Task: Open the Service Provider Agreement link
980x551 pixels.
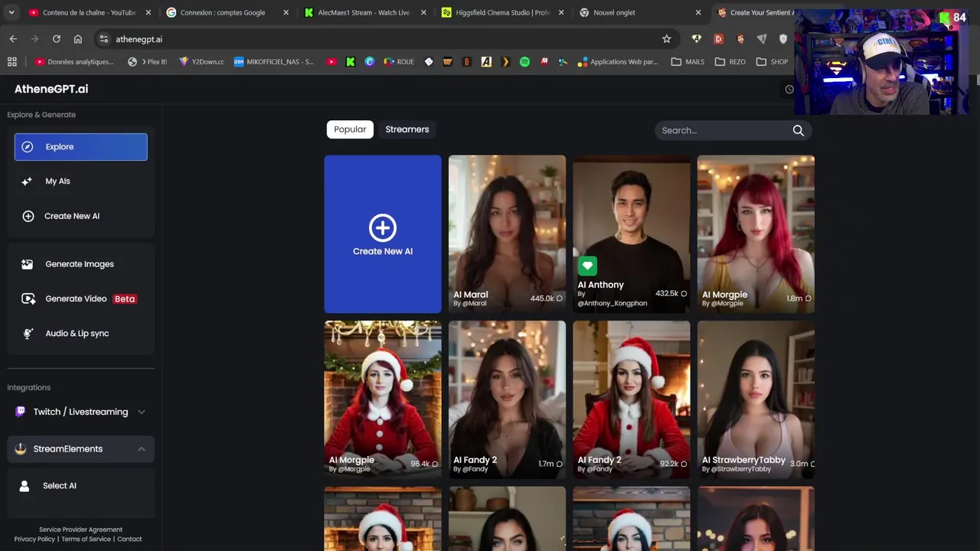Action: (x=80, y=530)
